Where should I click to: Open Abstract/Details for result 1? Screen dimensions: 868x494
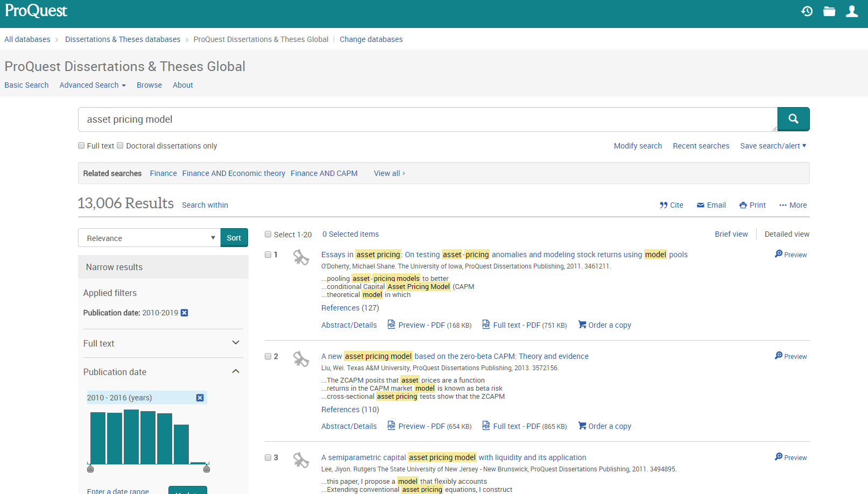[349, 325]
